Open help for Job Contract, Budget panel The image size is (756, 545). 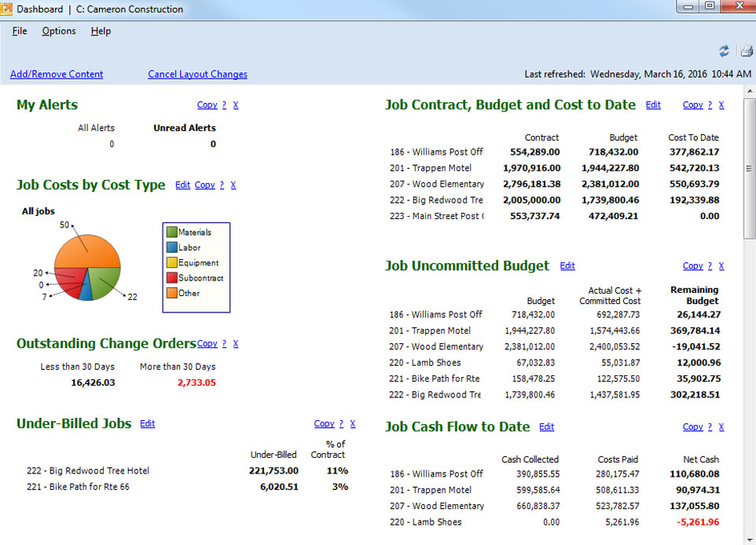tap(710, 104)
